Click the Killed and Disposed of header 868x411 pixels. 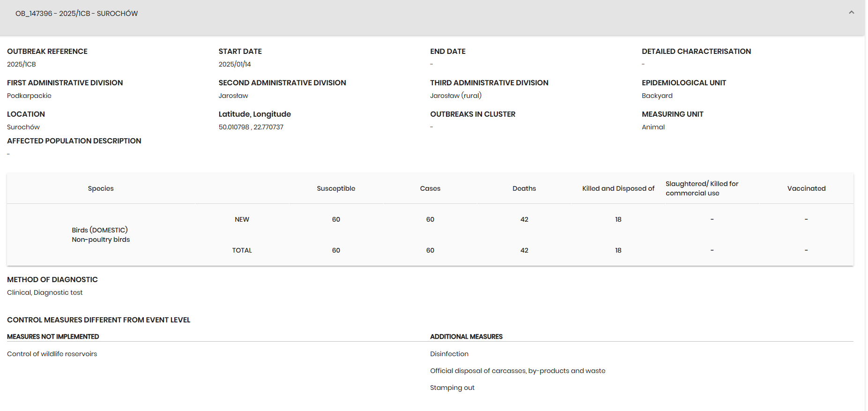point(618,188)
